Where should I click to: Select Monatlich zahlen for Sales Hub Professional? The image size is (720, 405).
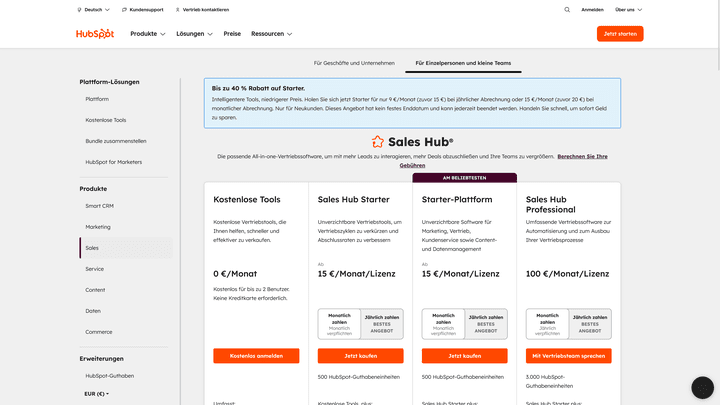(547, 324)
